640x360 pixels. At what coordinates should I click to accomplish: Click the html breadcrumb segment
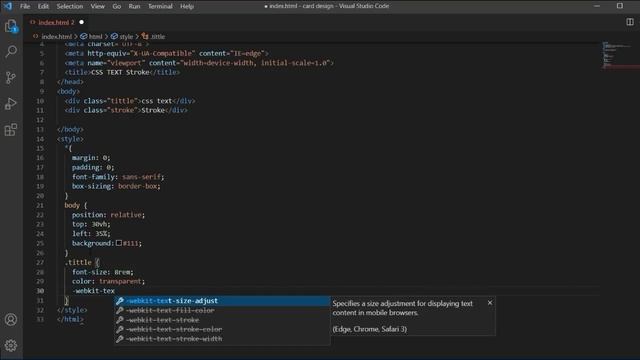95,36
